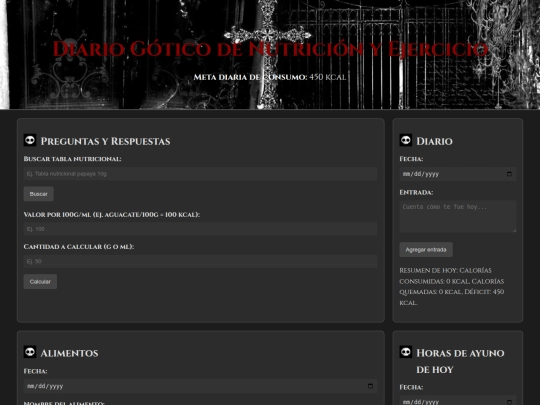Click the Horas de ayuno de hoy heading
540x405 pixels.
460,361
